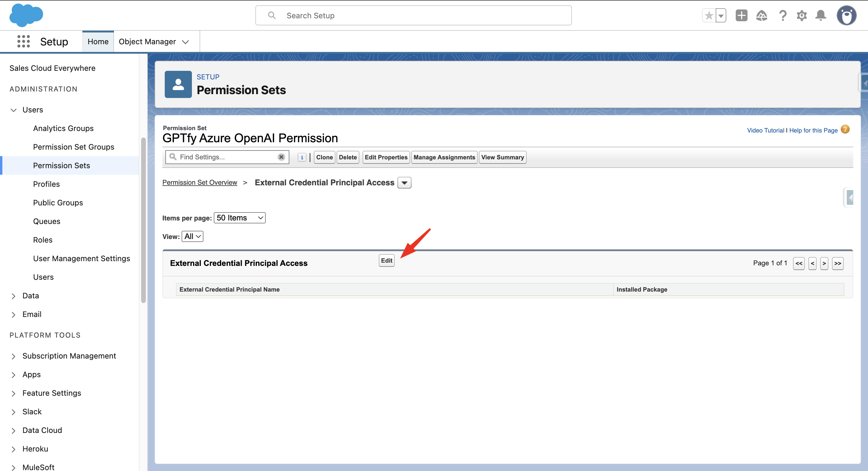Image resolution: width=868 pixels, height=471 pixels.
Task: Open the Global Actions plus icon
Action: pos(741,16)
